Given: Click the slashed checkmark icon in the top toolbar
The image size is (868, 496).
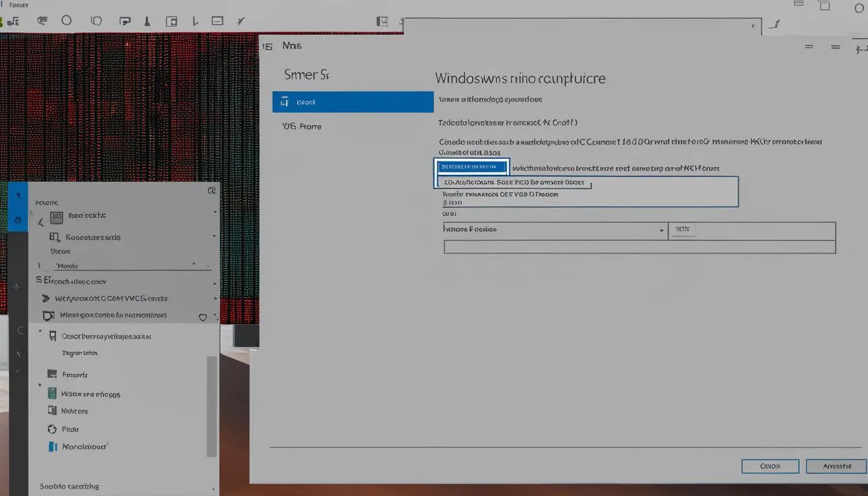Looking at the screenshot, I should [241, 21].
